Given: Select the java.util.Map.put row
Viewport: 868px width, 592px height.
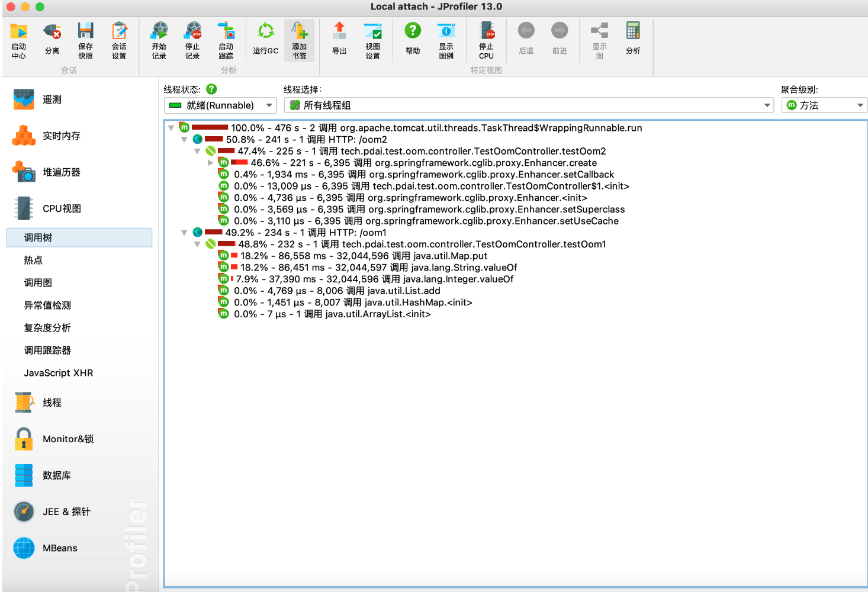Looking at the screenshot, I should click(353, 256).
